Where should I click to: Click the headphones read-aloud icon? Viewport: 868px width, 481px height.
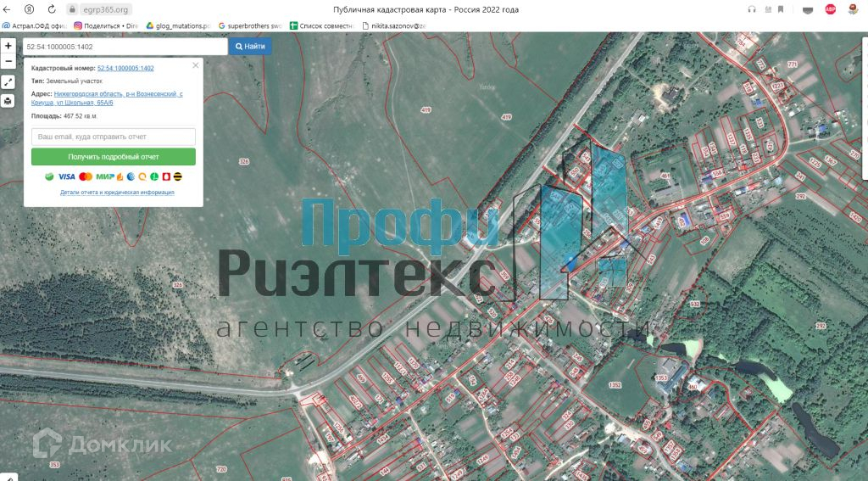coord(752,9)
